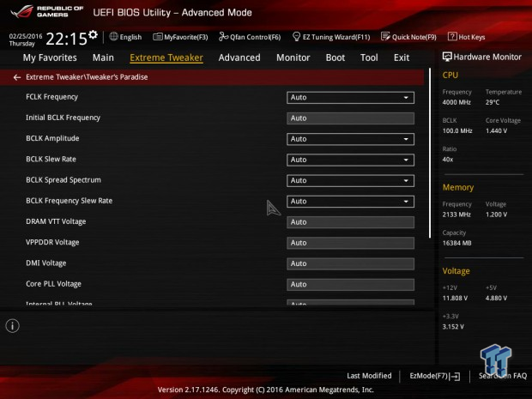Viewport: 532px width, 399px height.
Task: Select the VPPDDR Voltage label
Action: [x=52, y=242]
